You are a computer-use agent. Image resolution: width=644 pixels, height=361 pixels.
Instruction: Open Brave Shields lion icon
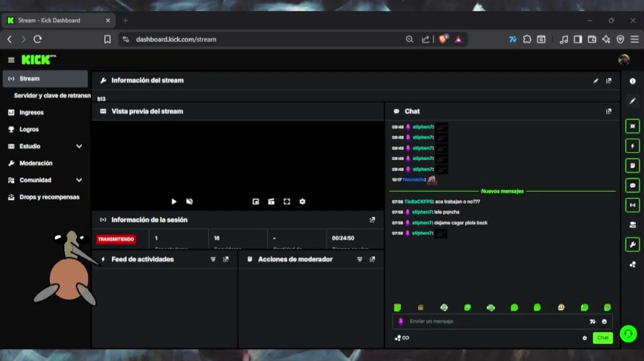tap(443, 39)
